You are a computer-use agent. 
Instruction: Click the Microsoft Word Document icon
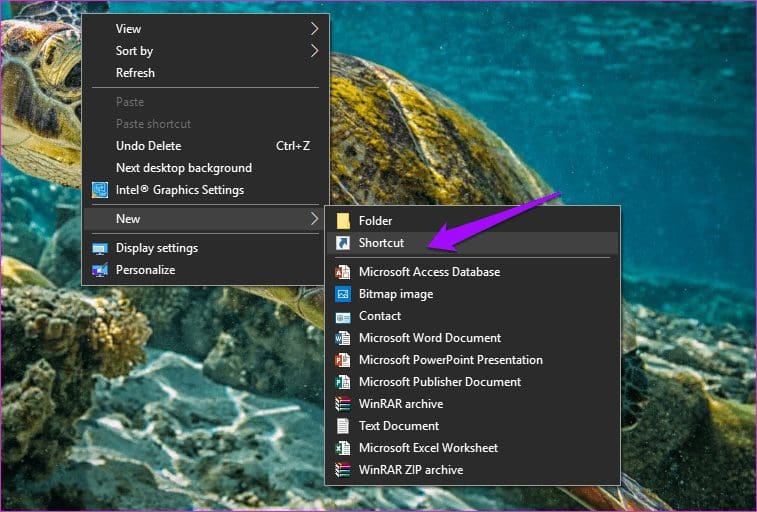point(343,338)
